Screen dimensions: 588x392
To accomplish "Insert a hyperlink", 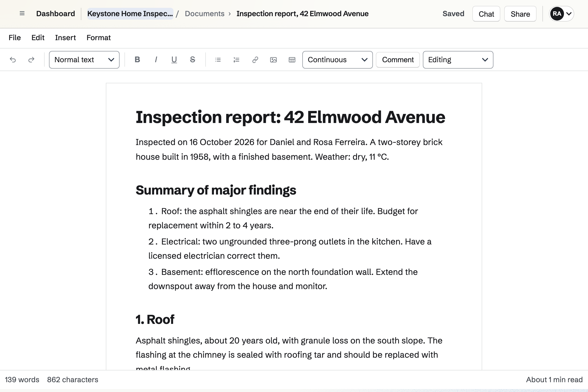I will click(255, 60).
